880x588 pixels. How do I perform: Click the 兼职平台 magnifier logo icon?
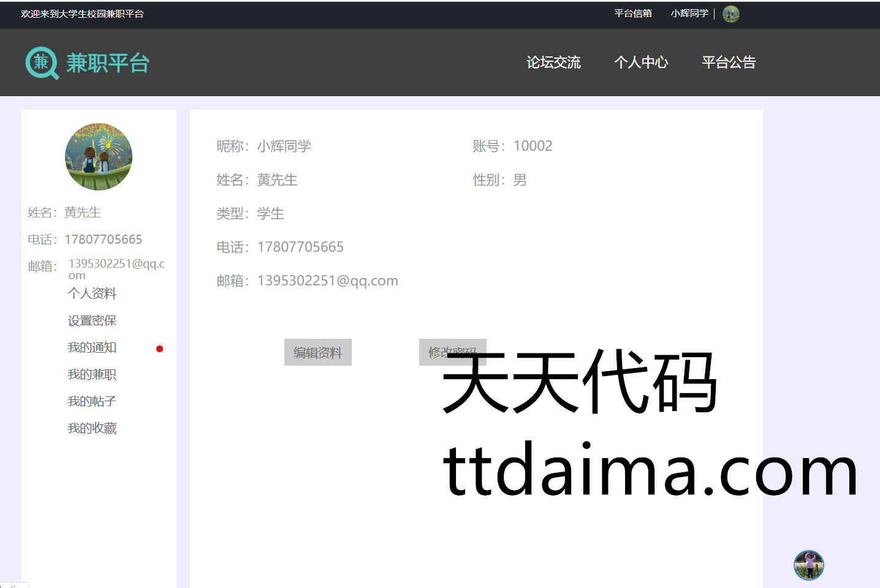coord(42,63)
